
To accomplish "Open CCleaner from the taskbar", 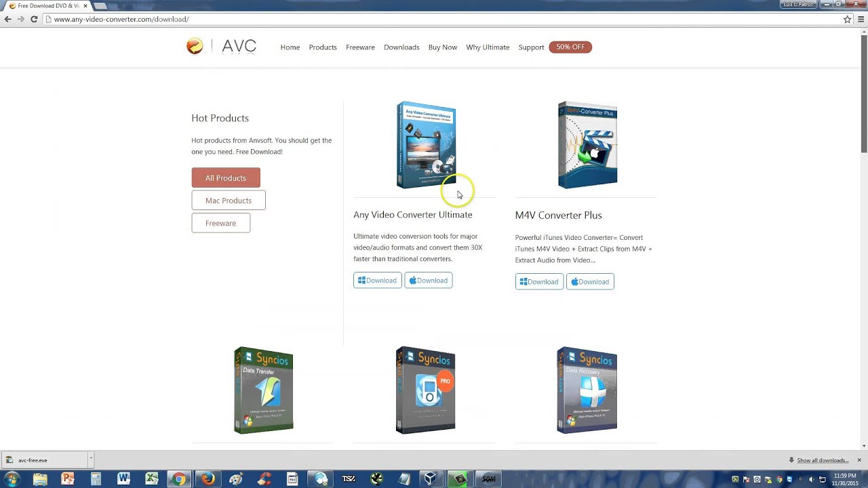I will pyautogui.click(x=264, y=479).
